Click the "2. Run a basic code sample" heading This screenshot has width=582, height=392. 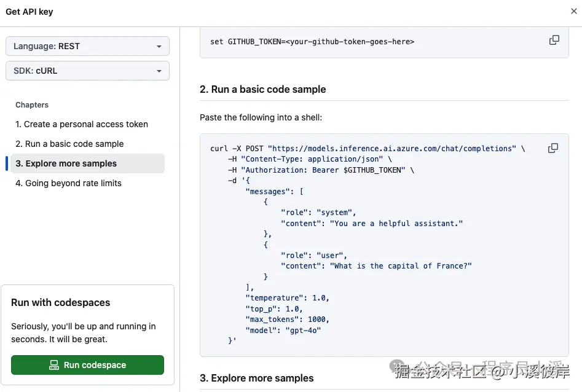[263, 89]
